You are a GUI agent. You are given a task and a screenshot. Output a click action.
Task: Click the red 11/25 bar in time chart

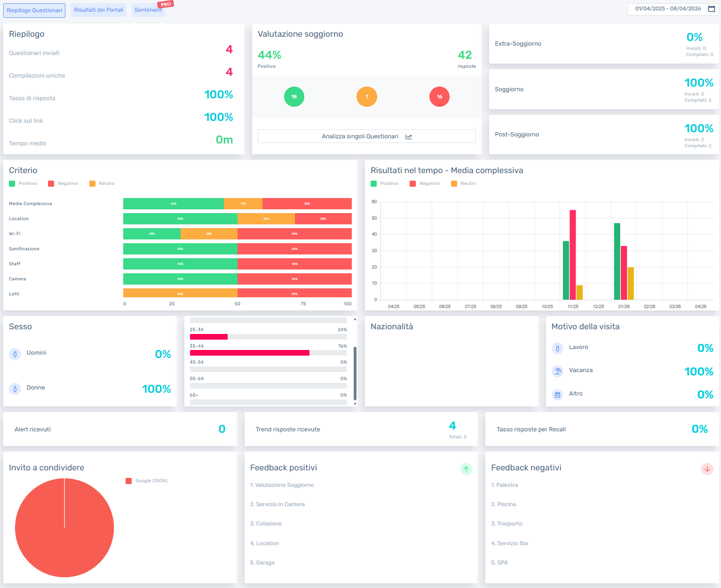pos(573,255)
